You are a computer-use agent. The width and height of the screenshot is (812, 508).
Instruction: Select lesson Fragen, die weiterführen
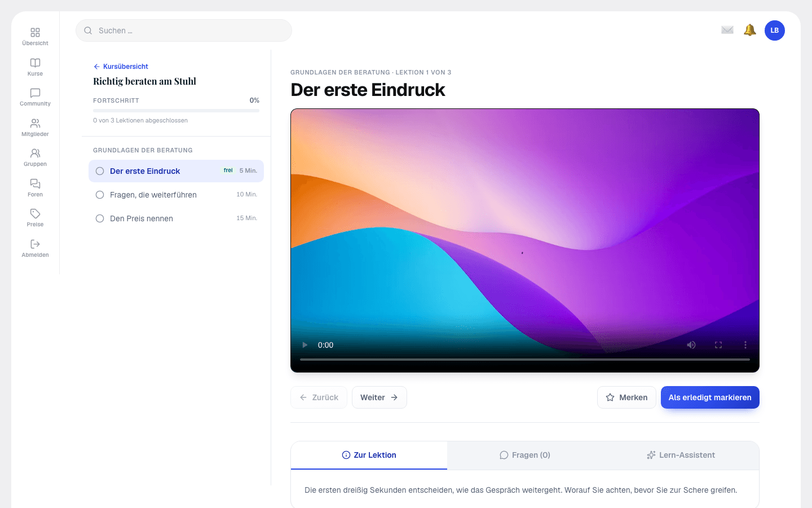(x=176, y=195)
